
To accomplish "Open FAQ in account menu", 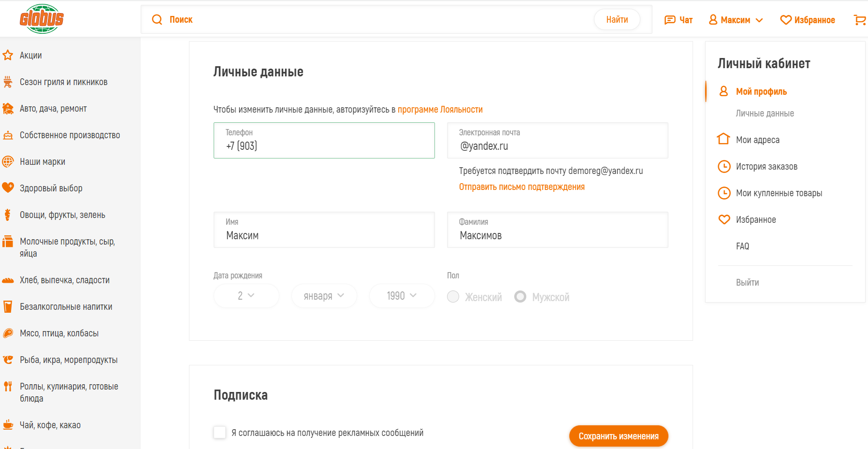I will click(x=742, y=246).
